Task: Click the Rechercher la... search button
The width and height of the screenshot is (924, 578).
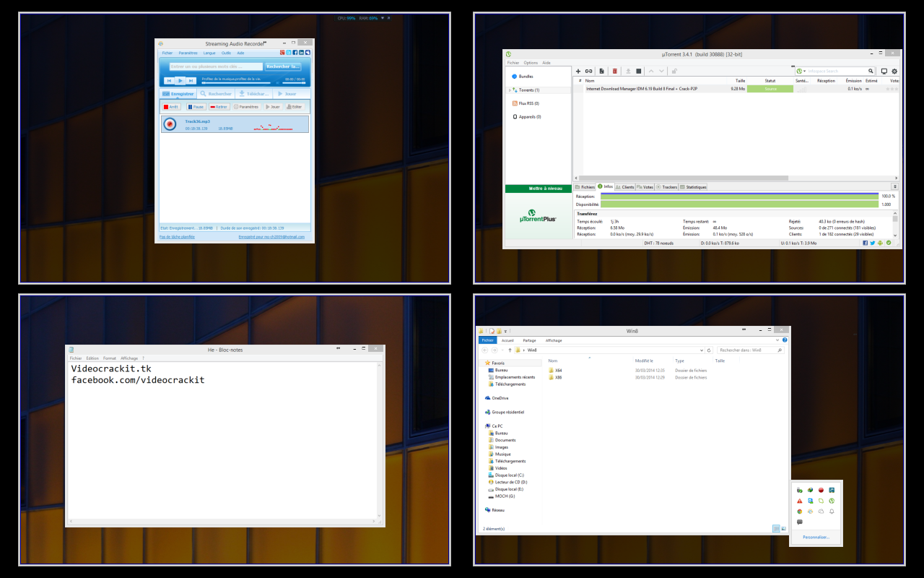Action: 283,66
